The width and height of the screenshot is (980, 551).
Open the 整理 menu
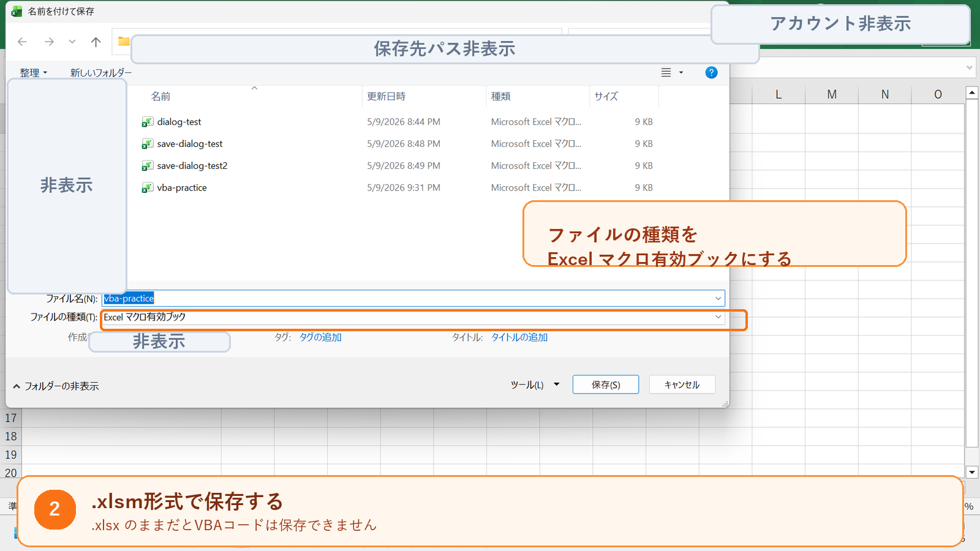(x=34, y=73)
